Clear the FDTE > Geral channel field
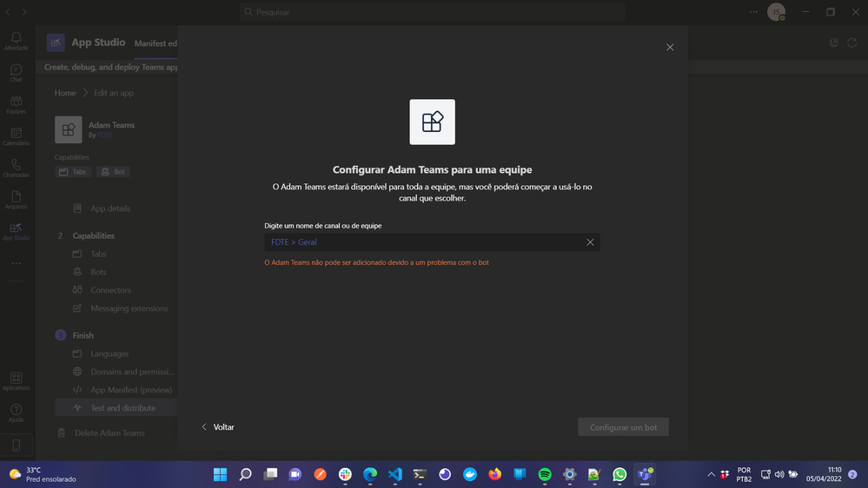 point(590,241)
